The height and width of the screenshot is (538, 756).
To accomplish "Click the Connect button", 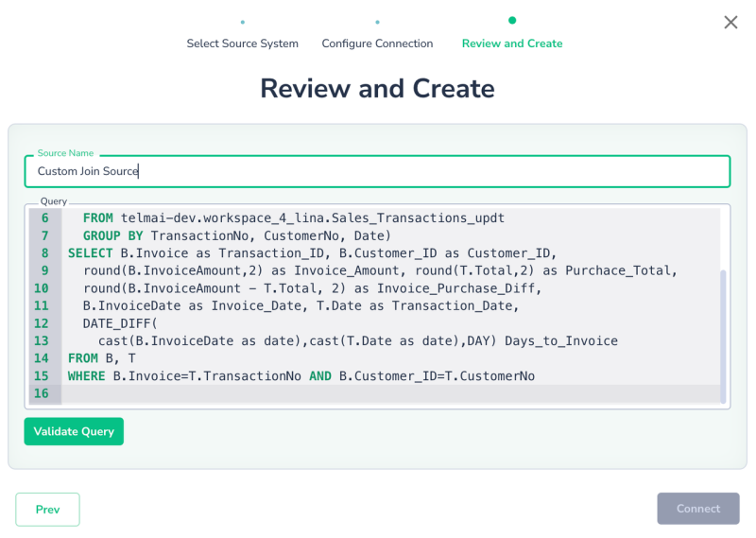I will pyautogui.click(x=698, y=509).
